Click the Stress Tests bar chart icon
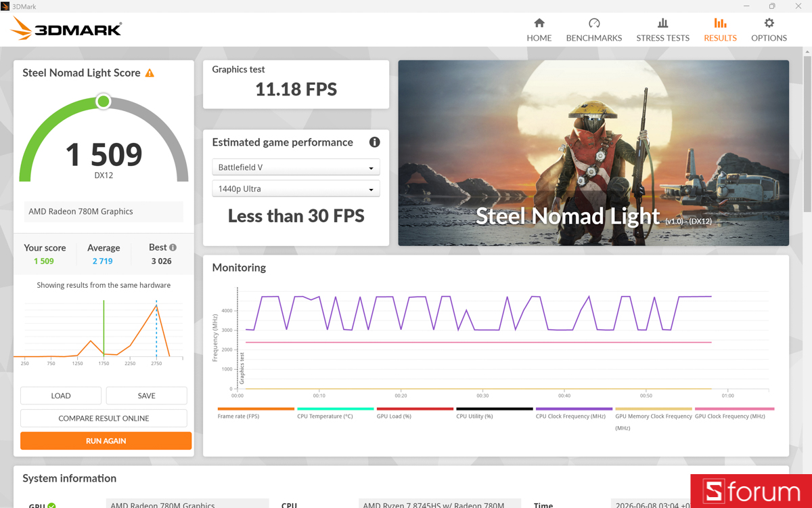The width and height of the screenshot is (812, 508). click(663, 23)
